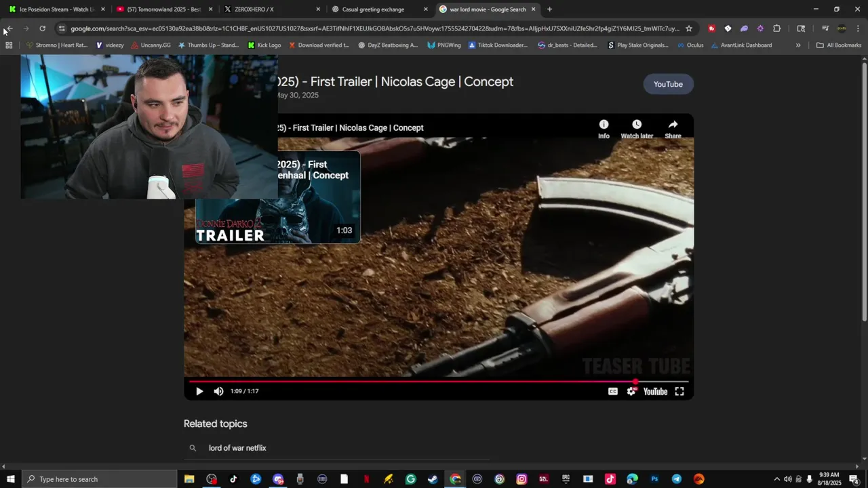Viewport: 868px width, 488px height.
Task: Open Netflix from taskbar
Action: pyautogui.click(x=366, y=479)
